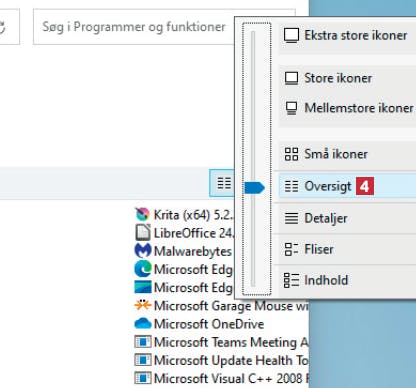Click the Malwarebytes program icon

pyautogui.click(x=143, y=251)
